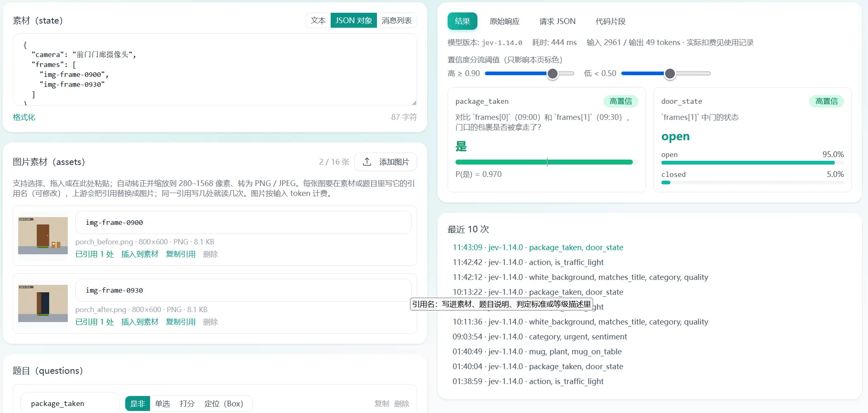868x413 pixels.
Task: Click the 格式化 link under state editor
Action: [24, 117]
